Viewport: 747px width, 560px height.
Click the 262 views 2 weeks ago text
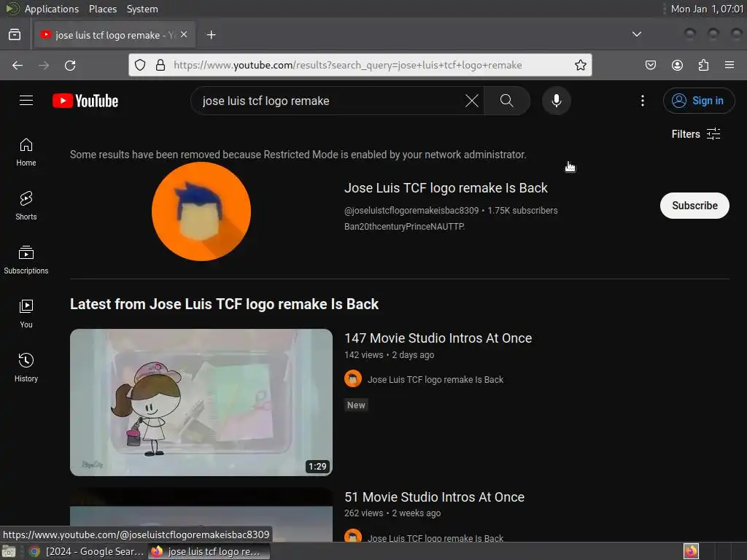pos(392,513)
